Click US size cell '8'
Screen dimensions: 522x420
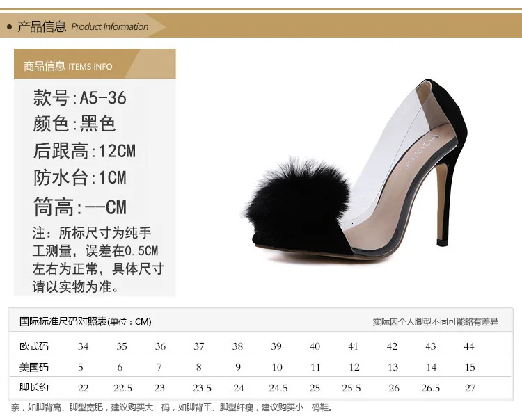pyautogui.click(x=199, y=367)
